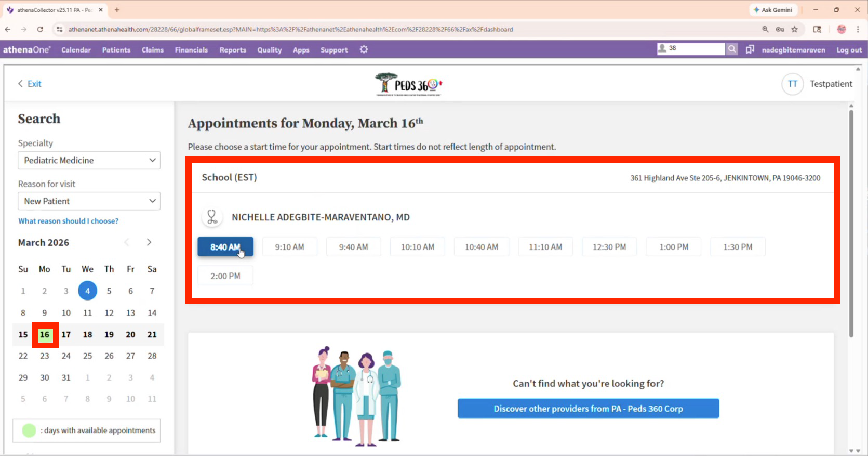Click Ask Gemini button
868x457 pixels.
[x=773, y=10]
